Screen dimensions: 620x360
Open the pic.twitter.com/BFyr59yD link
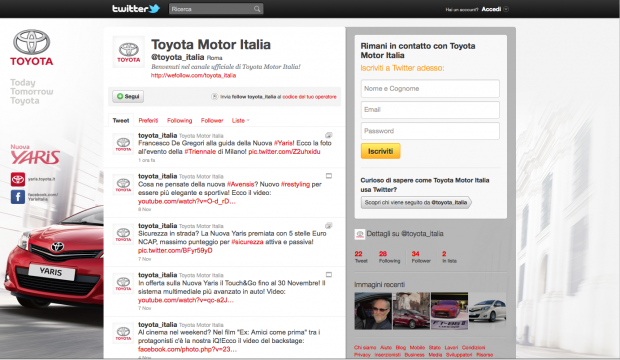175,250
